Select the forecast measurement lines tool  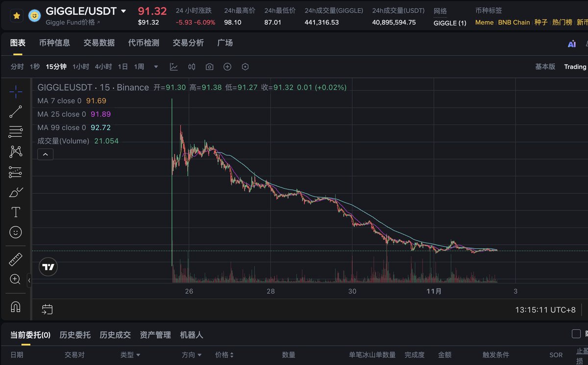[x=16, y=172]
